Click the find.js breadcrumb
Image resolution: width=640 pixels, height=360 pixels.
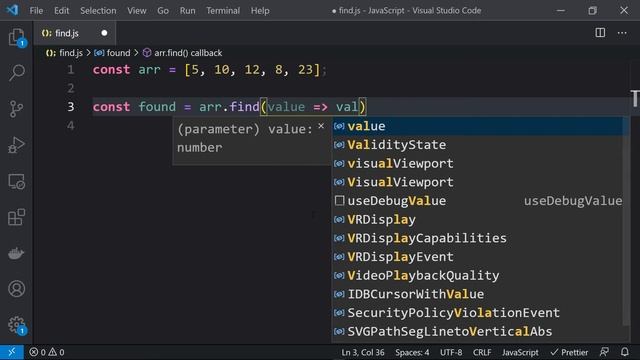64,53
